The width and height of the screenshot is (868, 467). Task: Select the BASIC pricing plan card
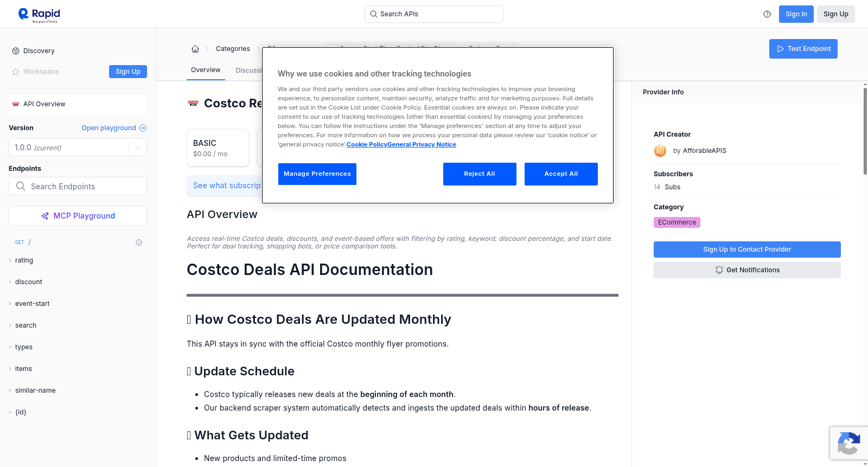point(218,148)
